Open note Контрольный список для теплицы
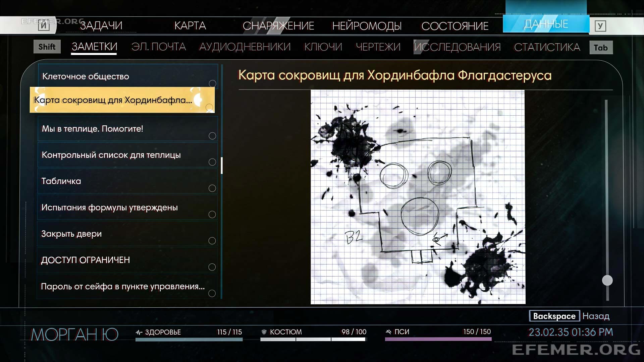The width and height of the screenshot is (644, 362). [128, 155]
